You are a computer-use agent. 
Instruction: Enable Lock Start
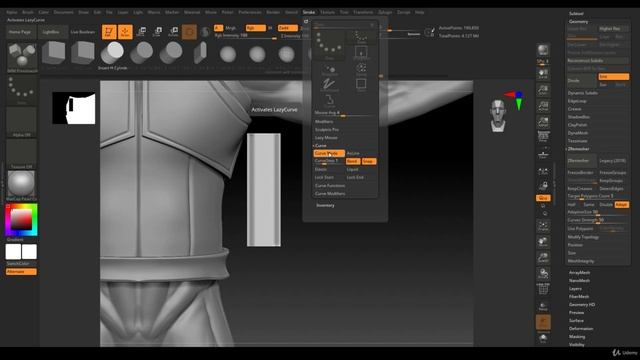click(x=324, y=178)
